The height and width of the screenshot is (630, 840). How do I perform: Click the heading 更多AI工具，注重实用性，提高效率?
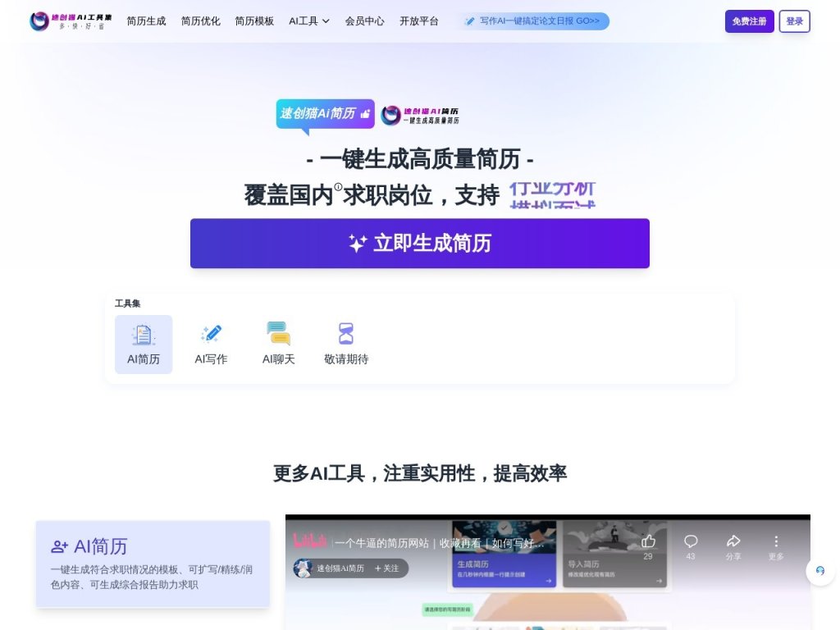420,473
